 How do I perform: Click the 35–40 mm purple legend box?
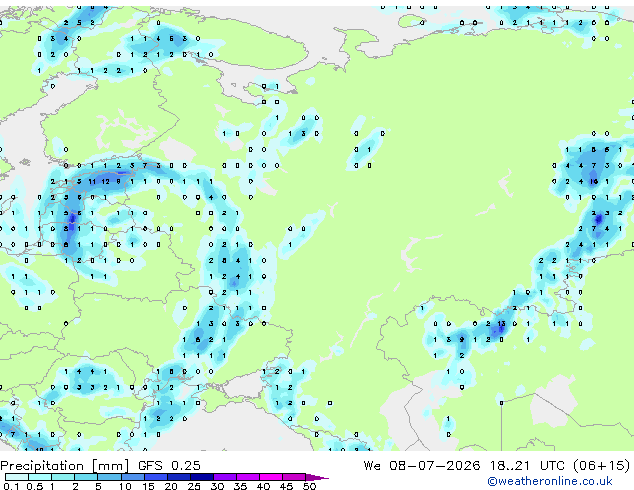[x=247, y=477]
